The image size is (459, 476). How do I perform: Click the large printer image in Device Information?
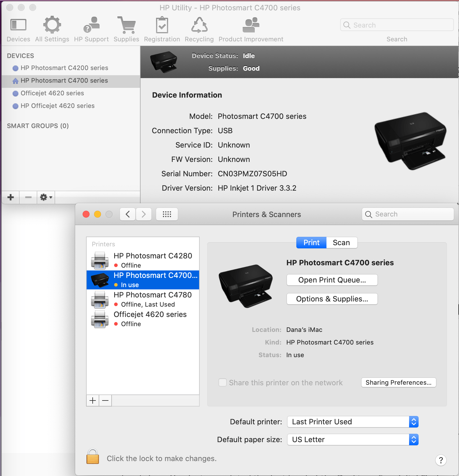click(411, 141)
